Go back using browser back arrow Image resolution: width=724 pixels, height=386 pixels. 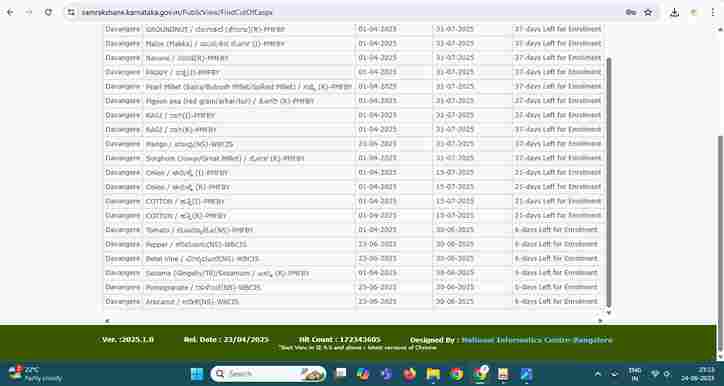[x=10, y=12]
